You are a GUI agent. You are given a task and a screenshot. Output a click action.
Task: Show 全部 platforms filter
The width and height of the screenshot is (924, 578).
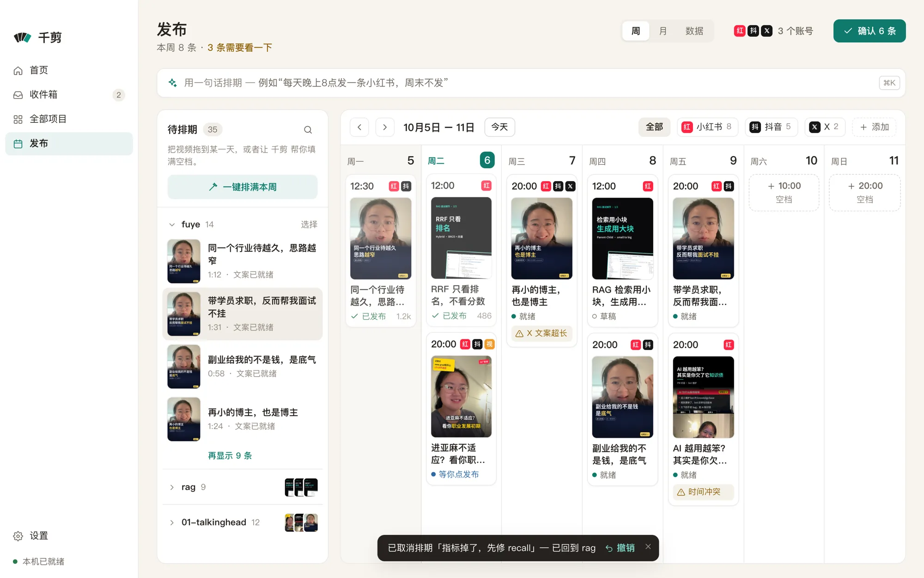click(654, 127)
